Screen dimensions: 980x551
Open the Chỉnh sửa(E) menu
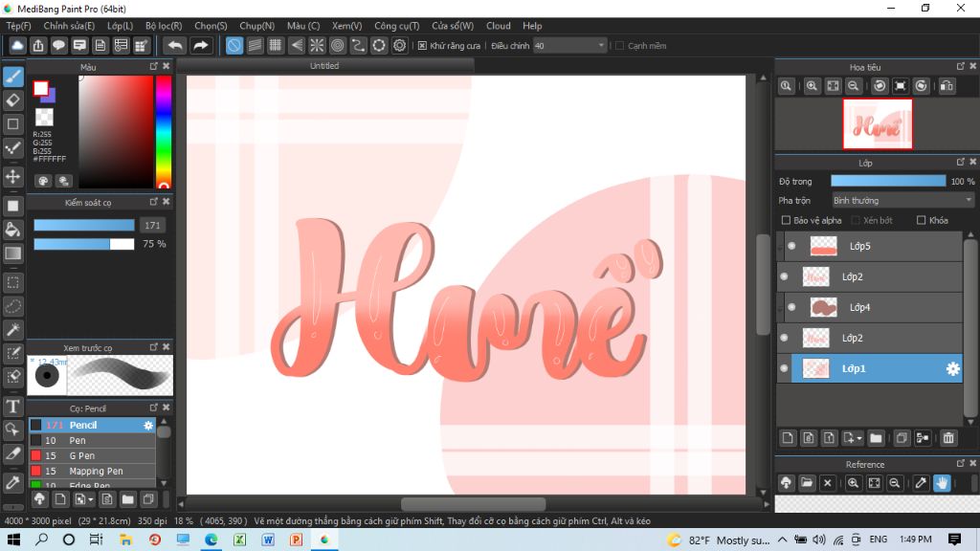pyautogui.click(x=69, y=26)
